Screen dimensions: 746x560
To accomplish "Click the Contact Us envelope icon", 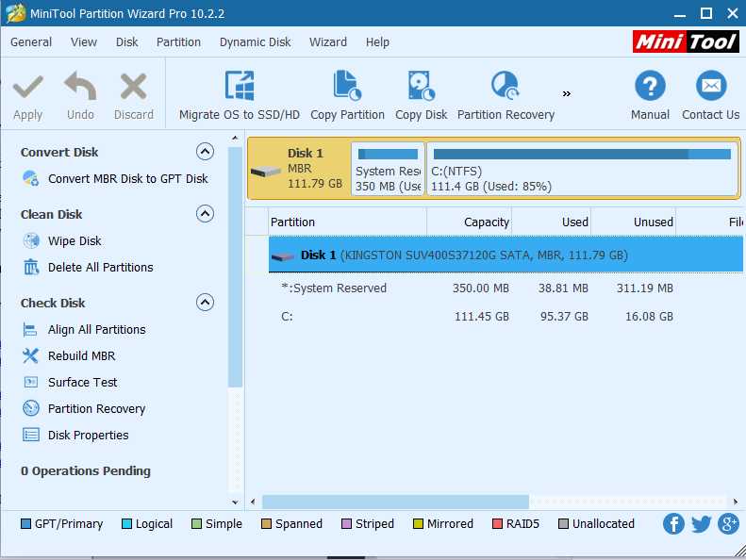I will point(711,86).
